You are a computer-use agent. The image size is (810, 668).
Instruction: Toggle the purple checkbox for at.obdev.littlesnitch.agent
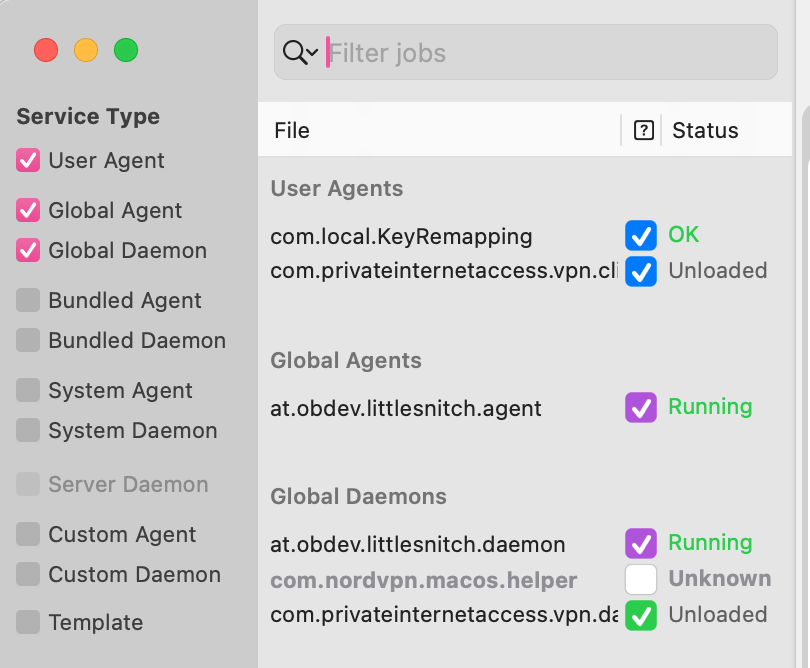pyautogui.click(x=641, y=408)
